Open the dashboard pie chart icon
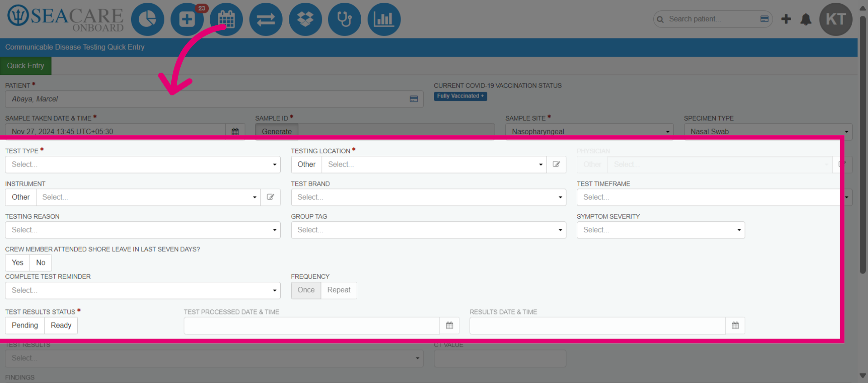Screen dimensions: 868x383 147,19
